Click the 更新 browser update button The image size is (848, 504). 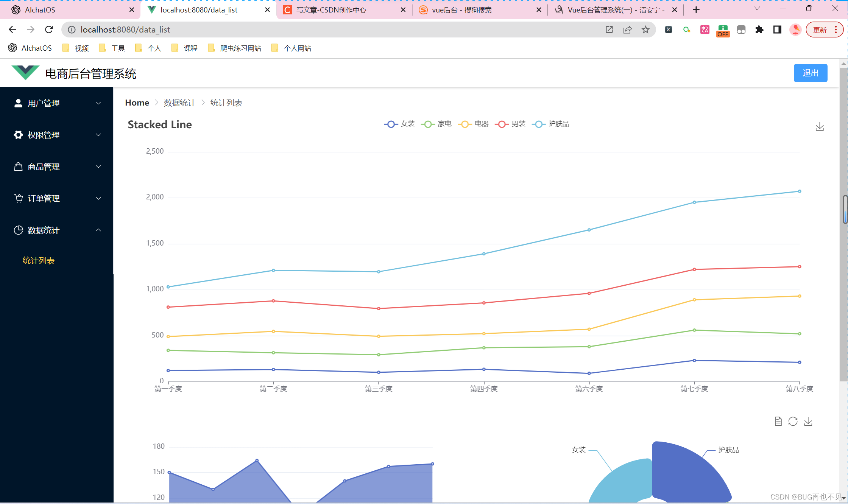click(824, 30)
